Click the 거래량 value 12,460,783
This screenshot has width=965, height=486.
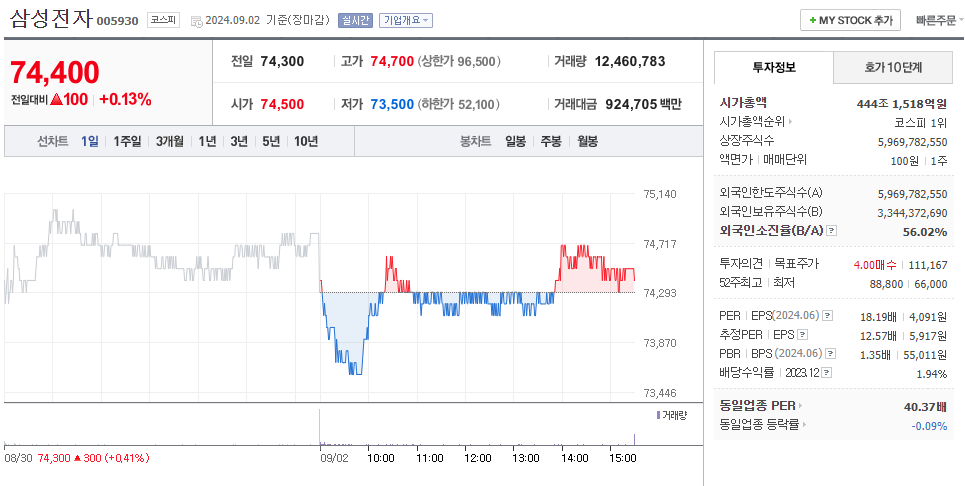click(x=630, y=62)
